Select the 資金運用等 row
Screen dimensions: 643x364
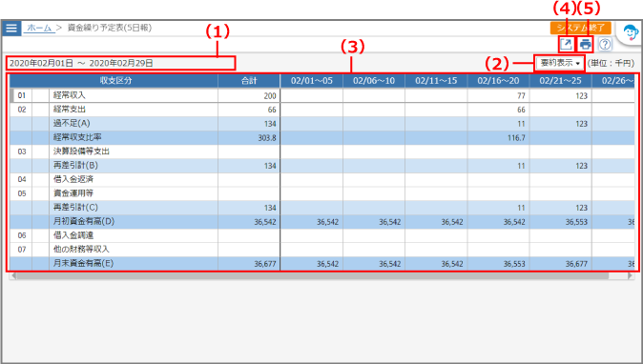click(x=322, y=193)
